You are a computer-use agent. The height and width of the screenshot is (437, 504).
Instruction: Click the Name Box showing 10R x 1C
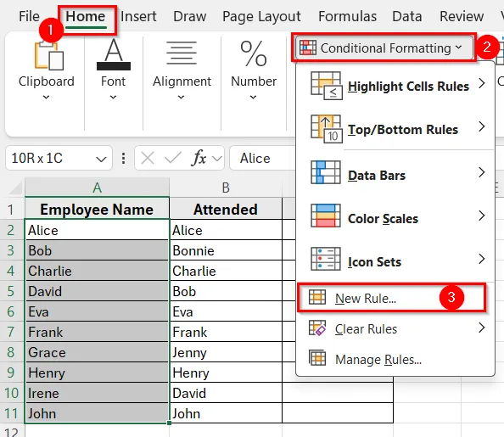point(59,158)
